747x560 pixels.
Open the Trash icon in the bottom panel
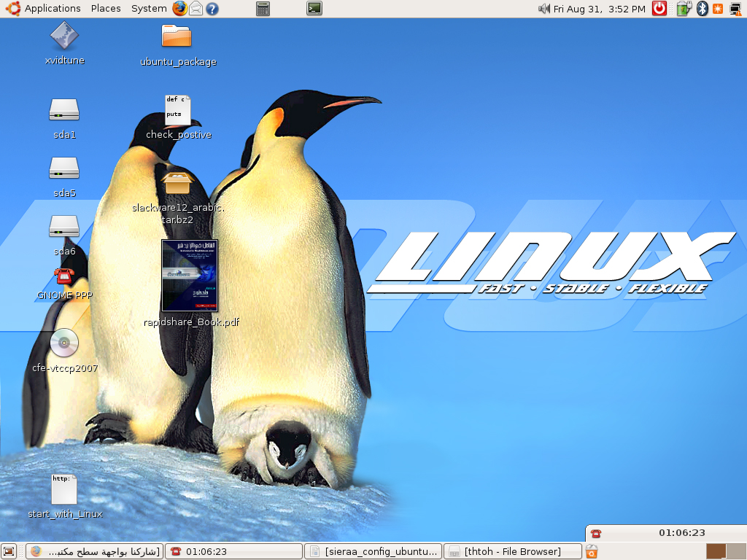click(x=592, y=551)
